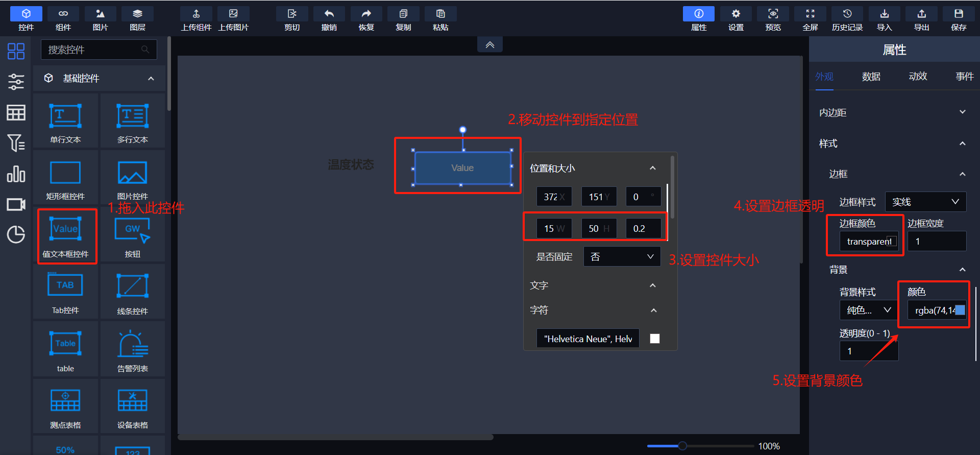Pick the 线条控件 line widget

133,293
